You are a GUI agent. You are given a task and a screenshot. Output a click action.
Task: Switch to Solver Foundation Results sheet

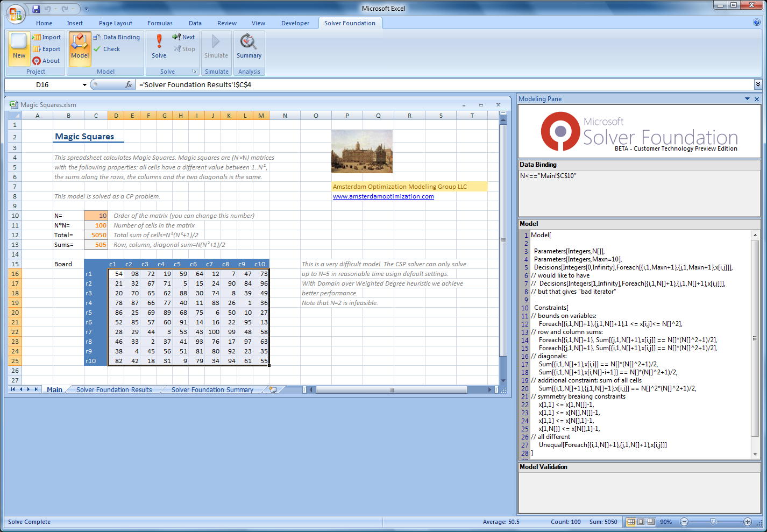114,390
